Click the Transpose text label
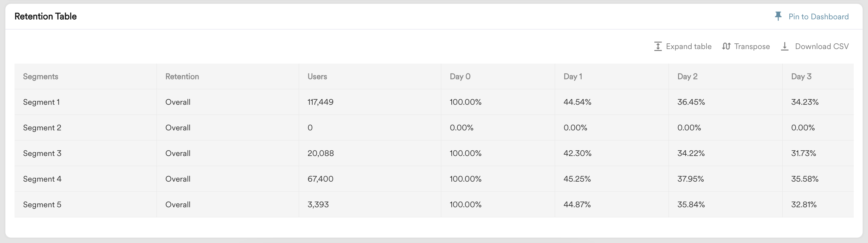The height and width of the screenshot is (243, 868). [752, 46]
